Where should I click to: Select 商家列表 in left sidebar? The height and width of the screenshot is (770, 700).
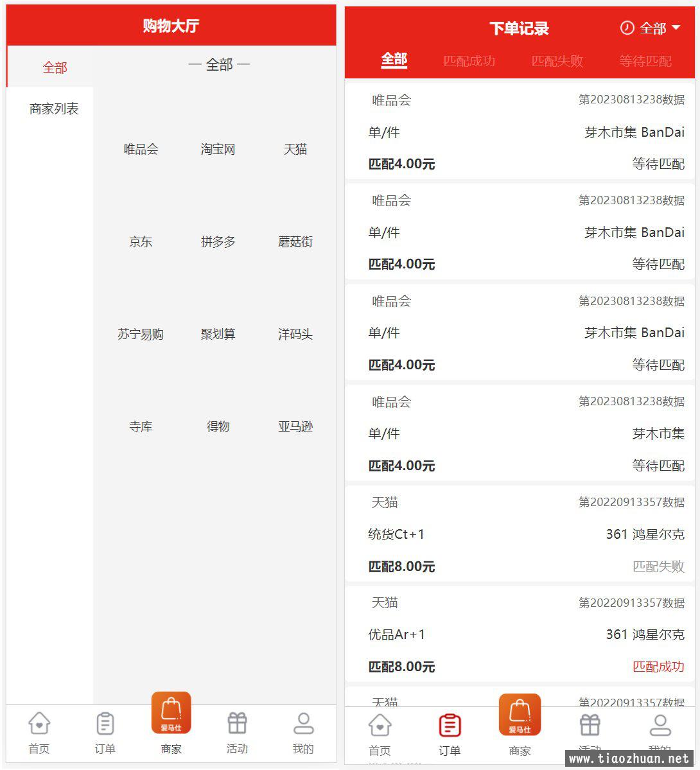54,109
